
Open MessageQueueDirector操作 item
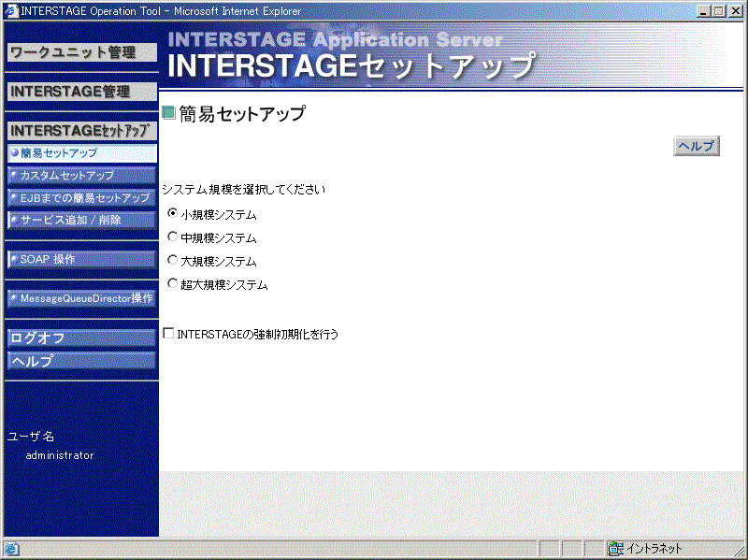82,298
